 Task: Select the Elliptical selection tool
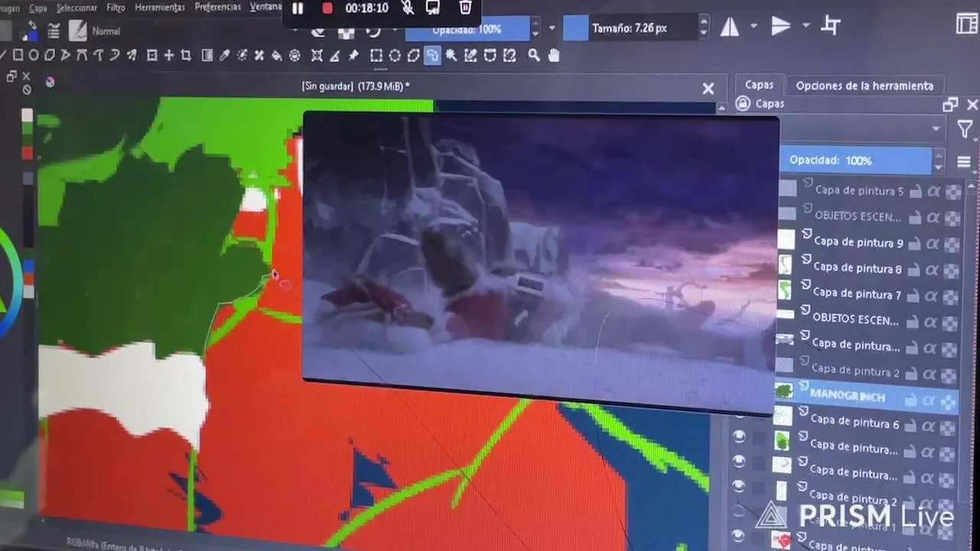click(394, 55)
